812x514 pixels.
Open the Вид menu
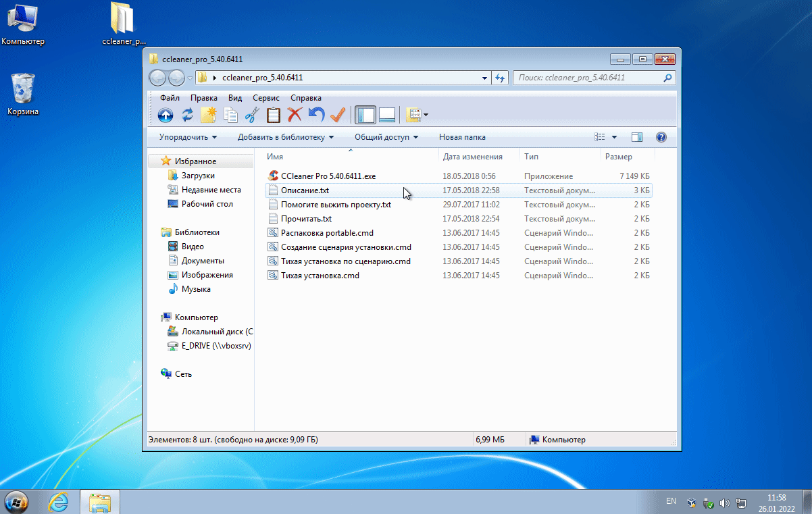tap(235, 98)
